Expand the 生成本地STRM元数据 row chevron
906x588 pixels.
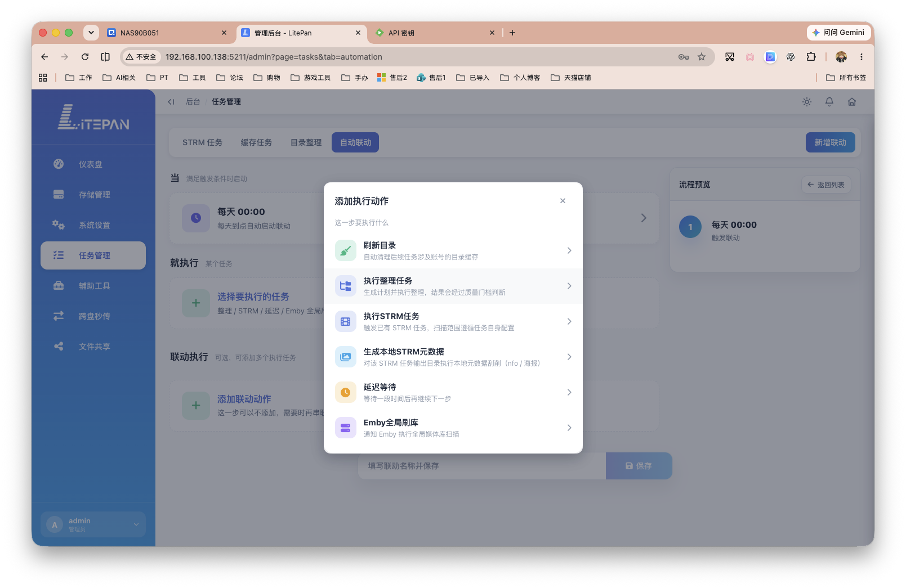point(569,357)
